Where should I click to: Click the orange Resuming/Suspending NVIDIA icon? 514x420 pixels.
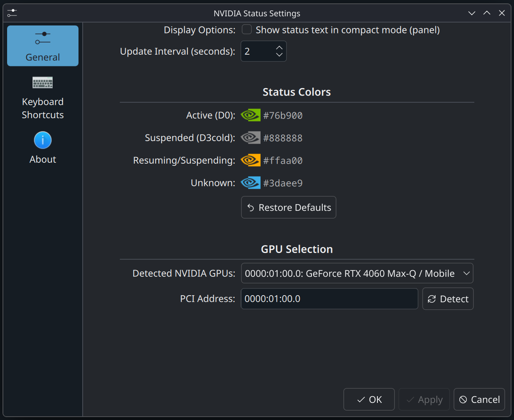[x=251, y=160]
